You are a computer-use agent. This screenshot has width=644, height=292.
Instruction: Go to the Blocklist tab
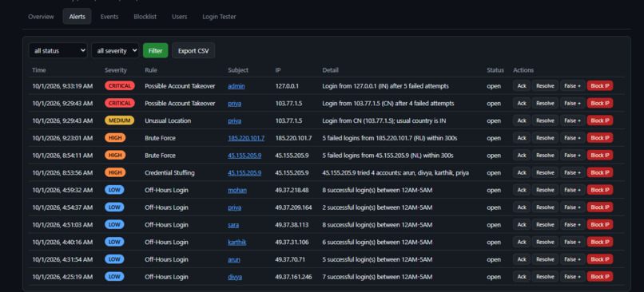[x=145, y=17]
